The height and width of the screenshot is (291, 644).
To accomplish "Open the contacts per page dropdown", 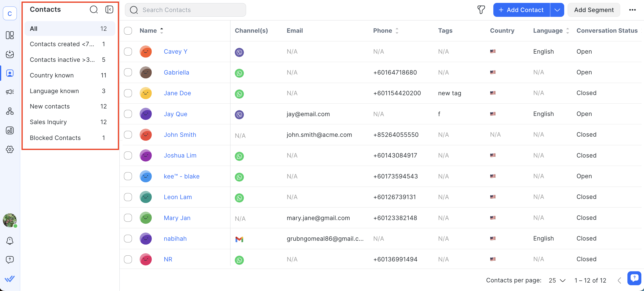I will coord(557,280).
